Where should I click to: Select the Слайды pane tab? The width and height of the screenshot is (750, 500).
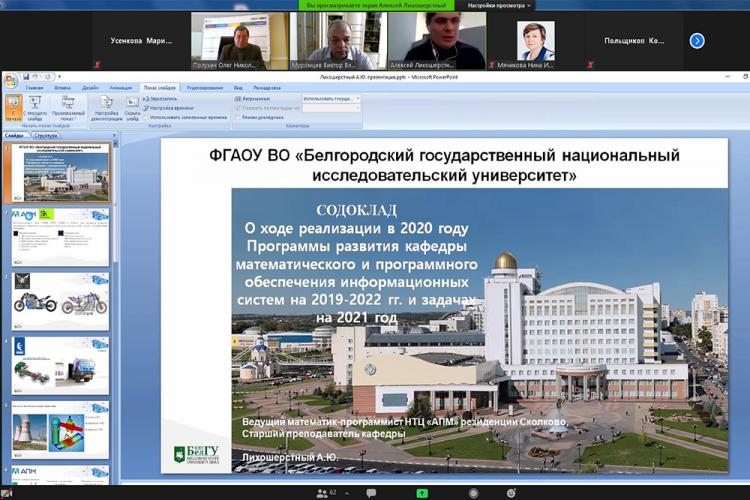tap(14, 135)
